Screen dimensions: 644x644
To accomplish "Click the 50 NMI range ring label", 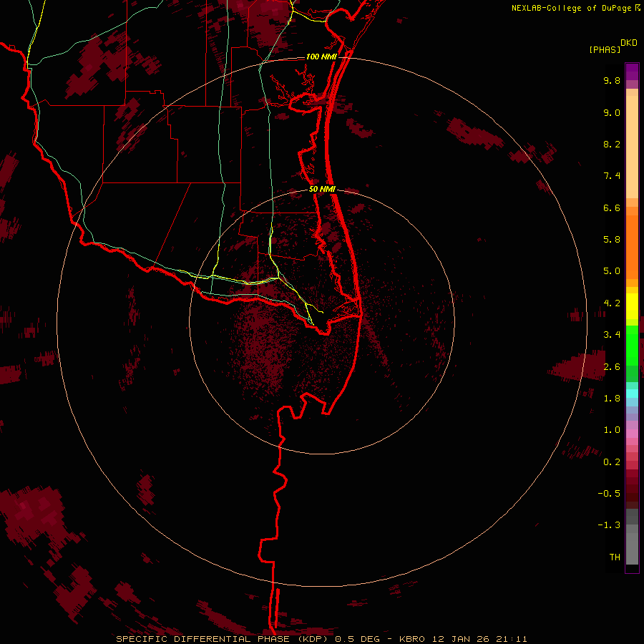I will coord(322,189).
